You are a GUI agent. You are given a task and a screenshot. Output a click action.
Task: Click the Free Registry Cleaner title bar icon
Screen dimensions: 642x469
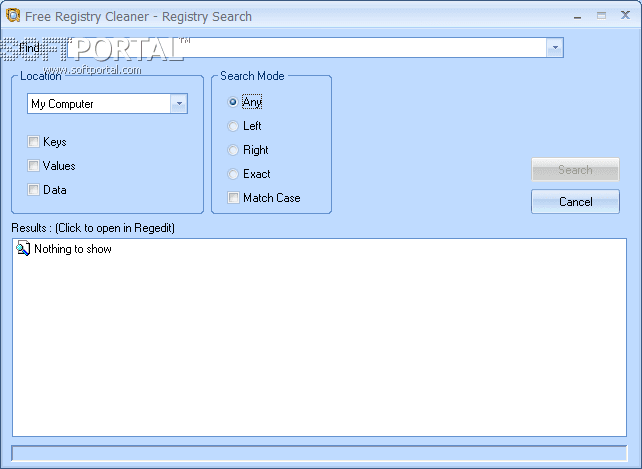click(13, 16)
